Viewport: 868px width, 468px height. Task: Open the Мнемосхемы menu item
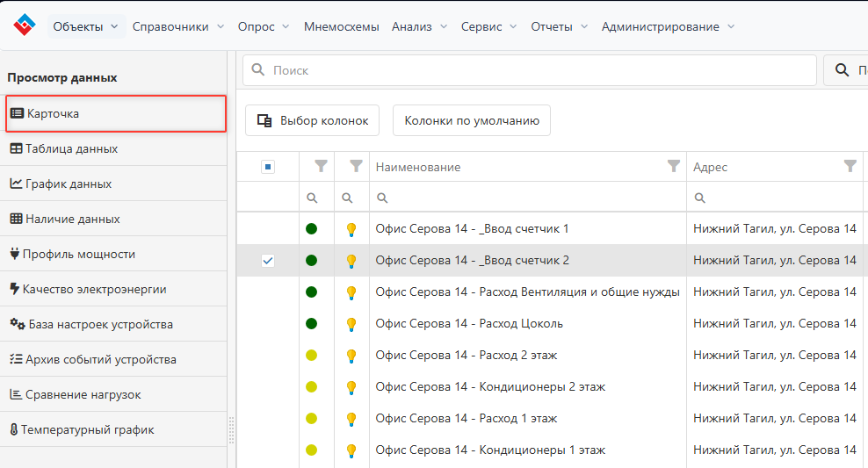tap(341, 26)
